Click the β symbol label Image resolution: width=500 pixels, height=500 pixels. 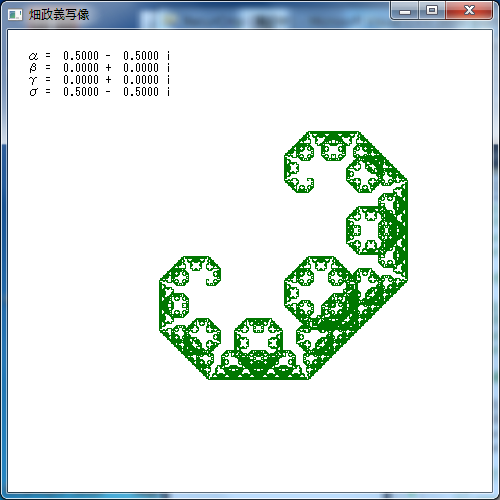pos(33,68)
